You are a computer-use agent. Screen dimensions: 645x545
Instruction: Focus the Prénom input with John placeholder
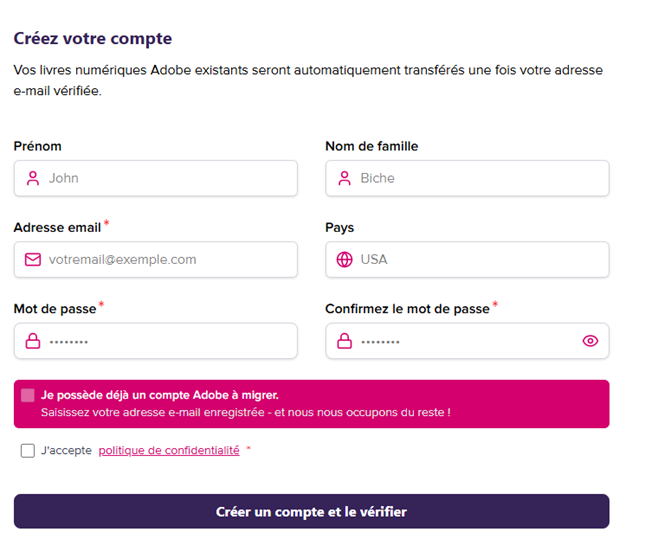(x=155, y=178)
